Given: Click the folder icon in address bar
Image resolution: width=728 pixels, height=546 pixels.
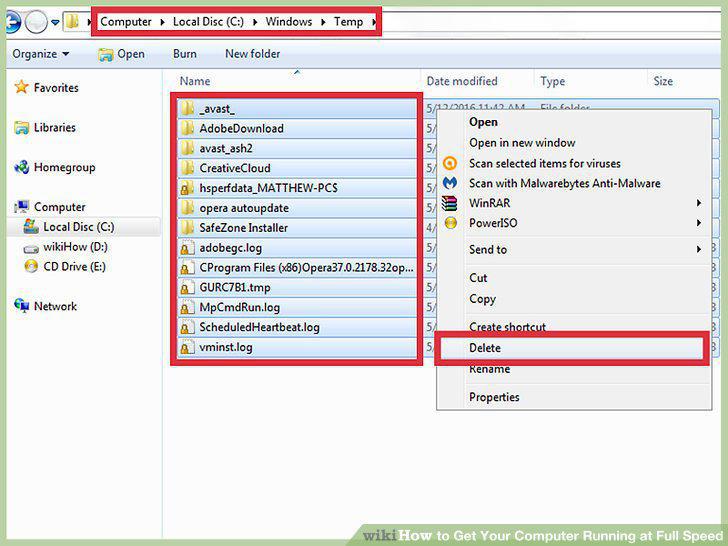Looking at the screenshot, I should click(72, 21).
